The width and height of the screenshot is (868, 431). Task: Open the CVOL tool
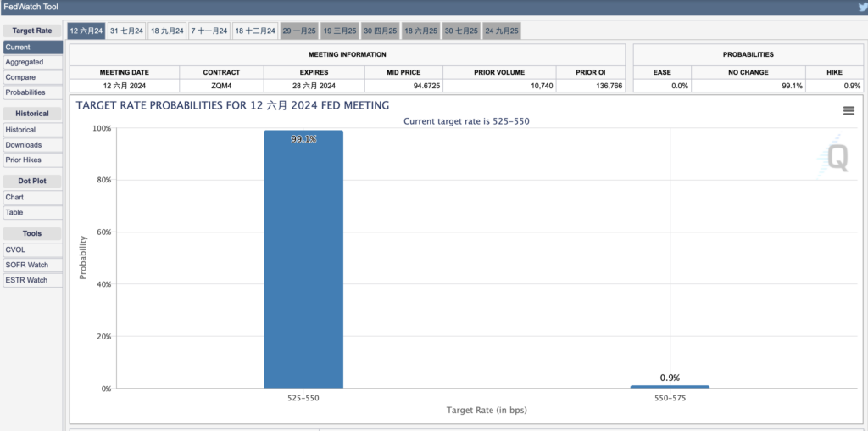pos(33,249)
